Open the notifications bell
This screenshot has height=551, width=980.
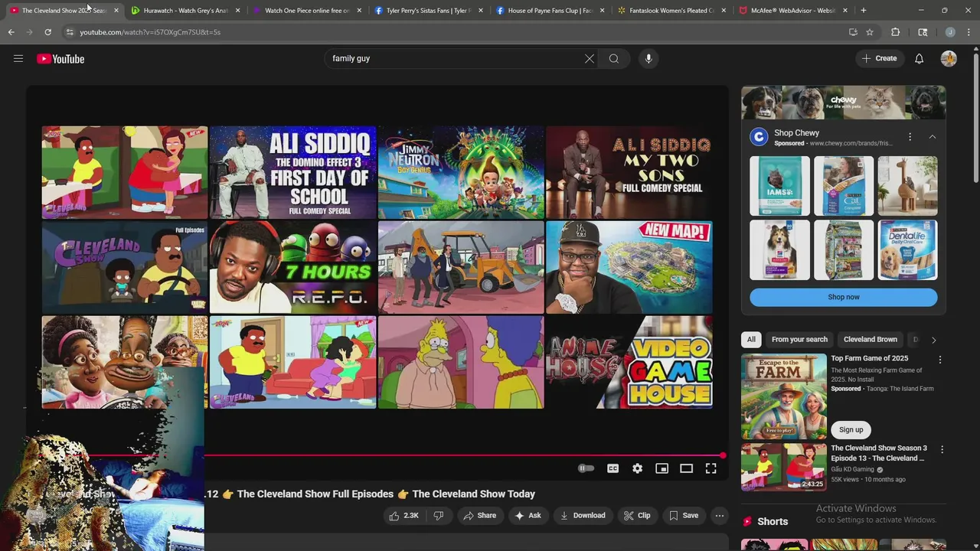(x=919, y=59)
